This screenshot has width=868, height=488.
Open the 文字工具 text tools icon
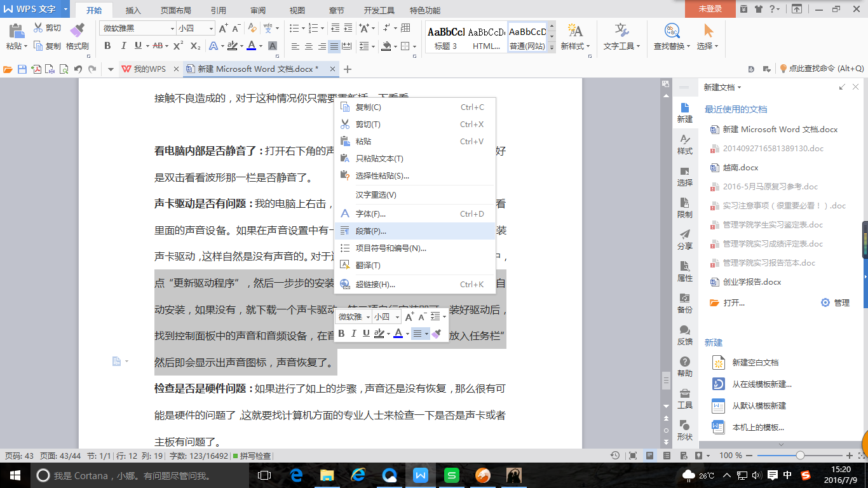click(x=622, y=33)
